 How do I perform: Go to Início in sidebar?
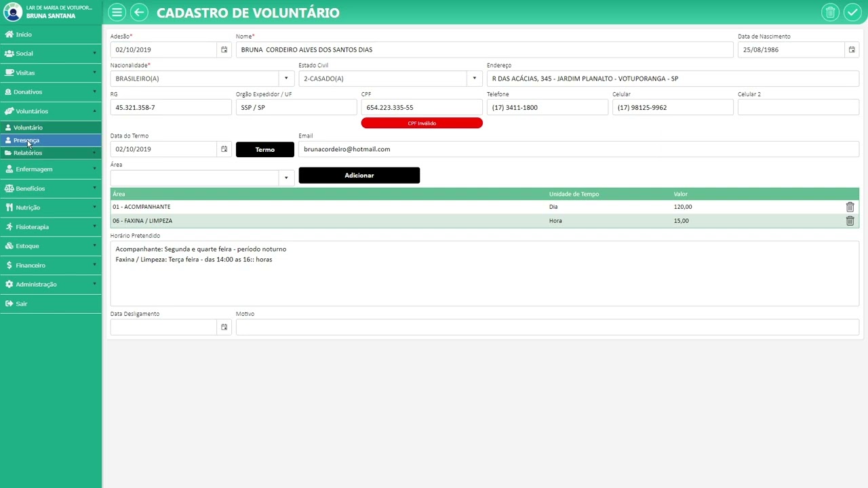tap(24, 35)
